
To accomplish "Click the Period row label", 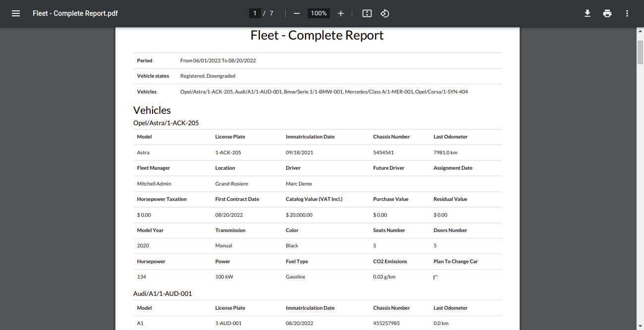I will coord(145,60).
